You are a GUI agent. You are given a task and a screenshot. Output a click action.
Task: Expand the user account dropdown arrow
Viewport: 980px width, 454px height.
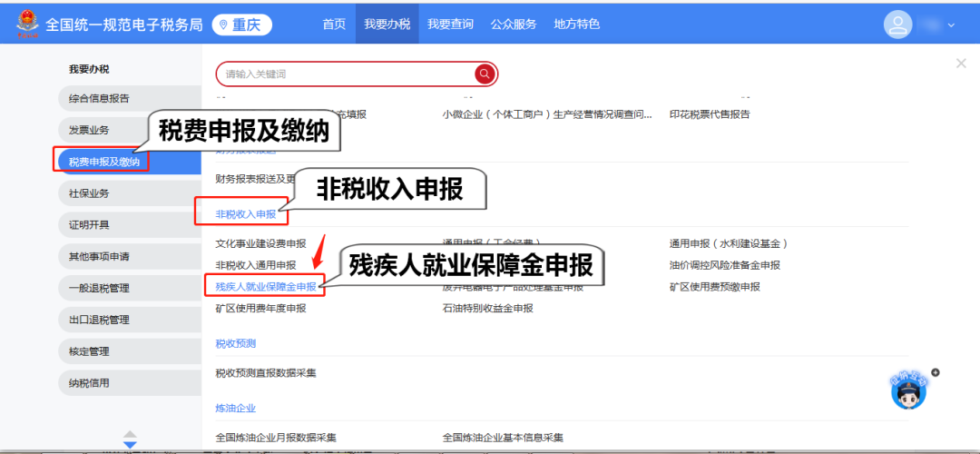point(952,25)
